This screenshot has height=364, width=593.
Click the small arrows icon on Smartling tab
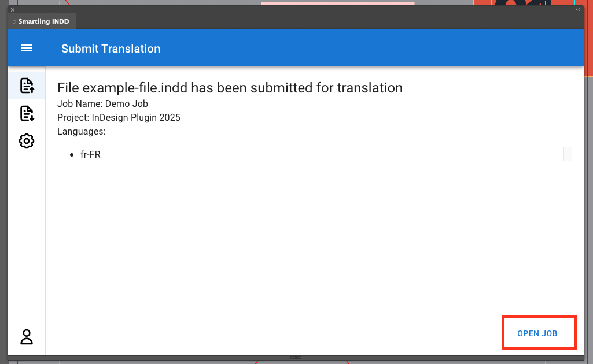(x=14, y=22)
